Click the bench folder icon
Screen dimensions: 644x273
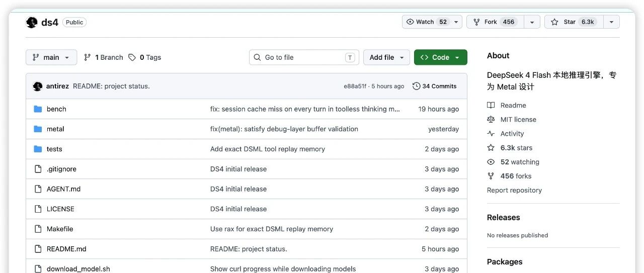(38, 109)
